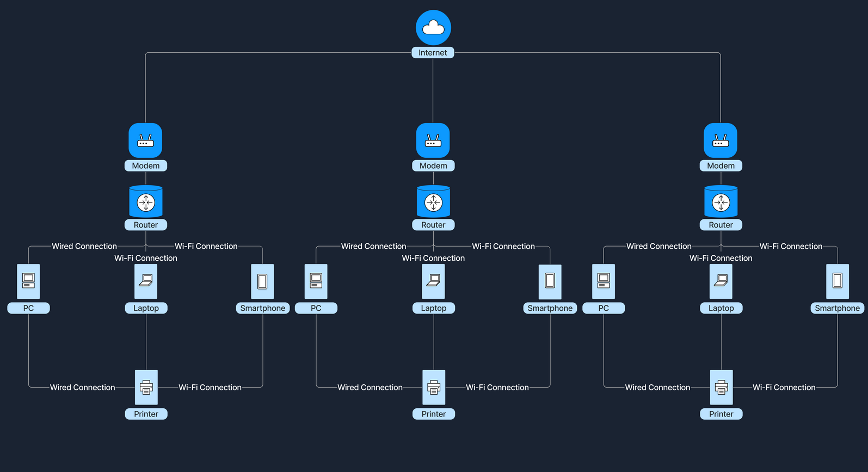Select the Internet text label
Image resolution: width=868 pixels, height=472 pixels.
pyautogui.click(x=433, y=53)
